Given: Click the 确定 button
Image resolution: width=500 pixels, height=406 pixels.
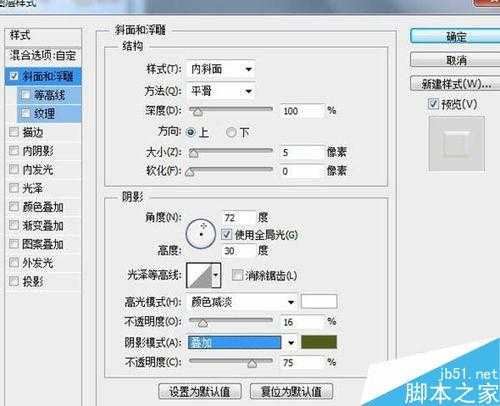Looking at the screenshot, I should [455, 36].
